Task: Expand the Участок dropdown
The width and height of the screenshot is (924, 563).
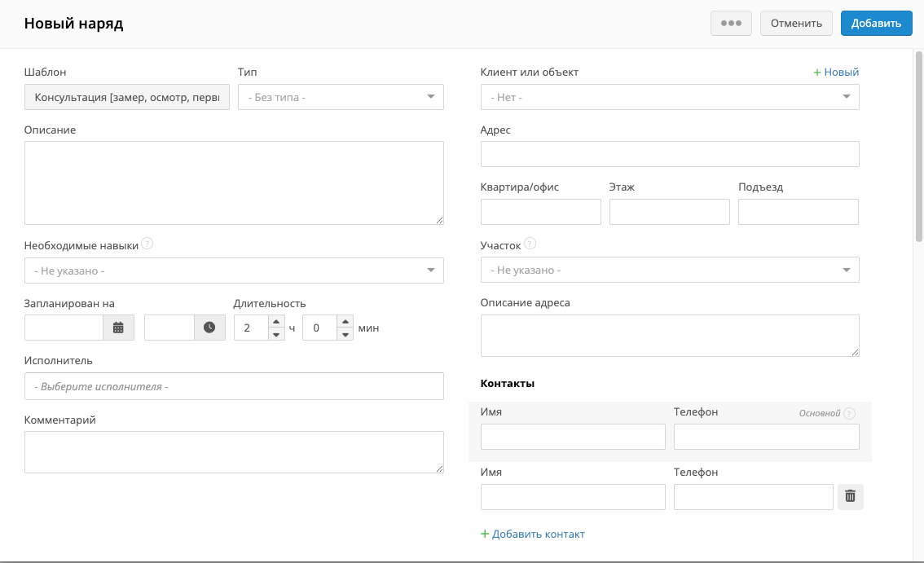Action: 670,270
